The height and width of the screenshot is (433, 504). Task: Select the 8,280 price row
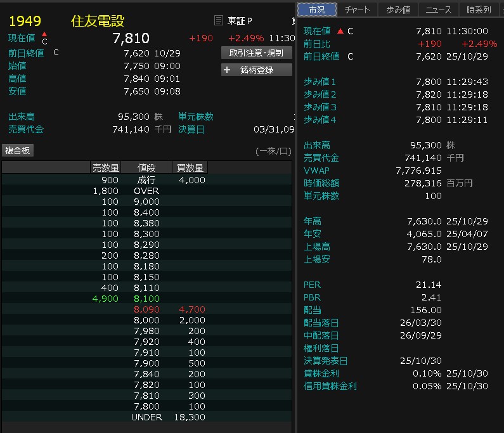146,255
